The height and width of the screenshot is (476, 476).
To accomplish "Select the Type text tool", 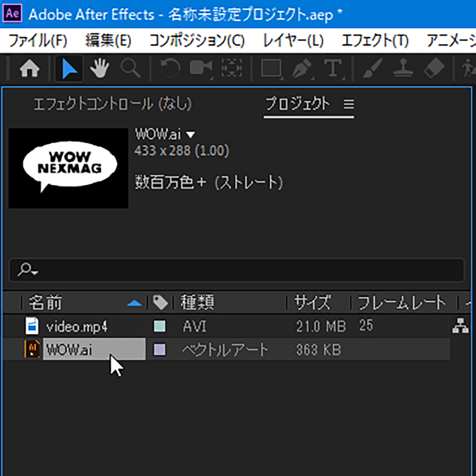I will [x=333, y=68].
